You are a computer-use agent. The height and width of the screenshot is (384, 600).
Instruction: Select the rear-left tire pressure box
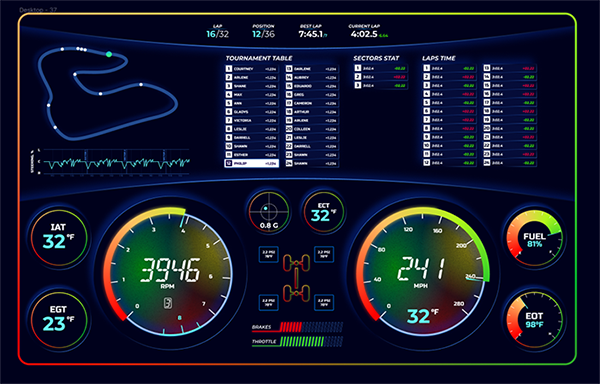(x=269, y=303)
